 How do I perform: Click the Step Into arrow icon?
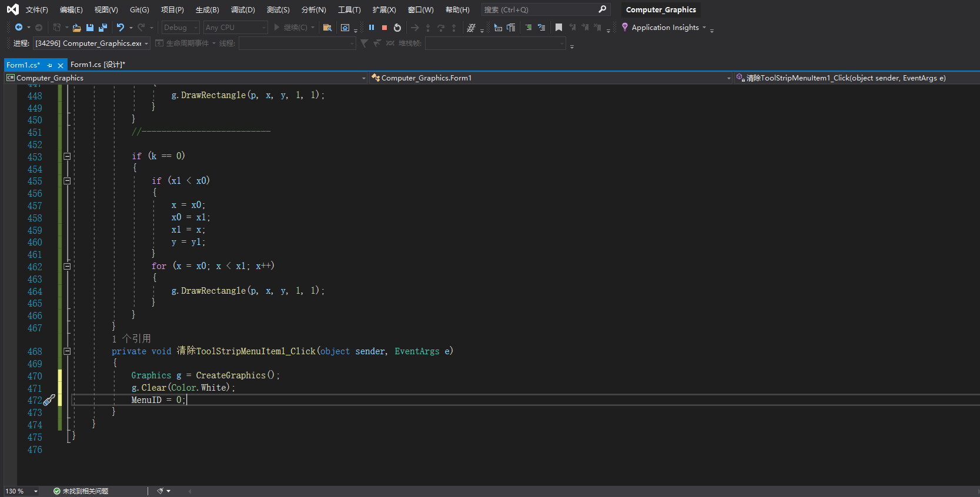click(428, 28)
